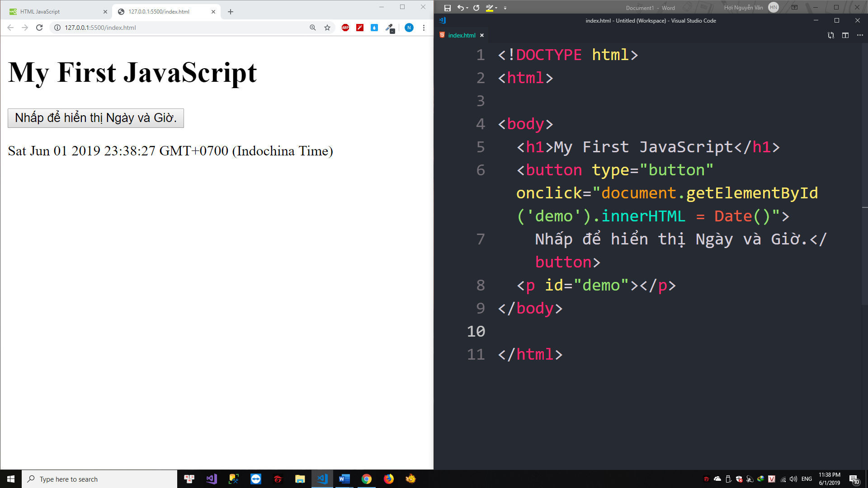This screenshot has height=488, width=868.
Task: Open the text highlight color dropdown
Action: point(496,8)
